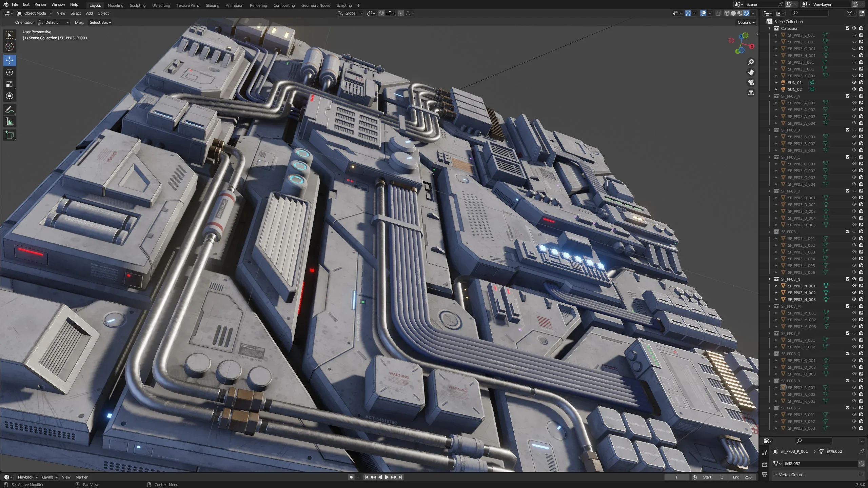Select the Annotate pencil tool
The image size is (868, 488).
pos(9,110)
